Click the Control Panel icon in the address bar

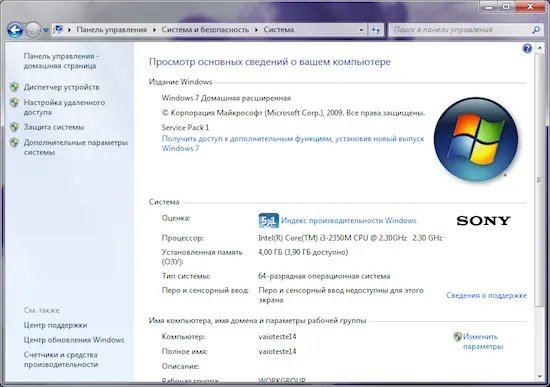(x=59, y=29)
